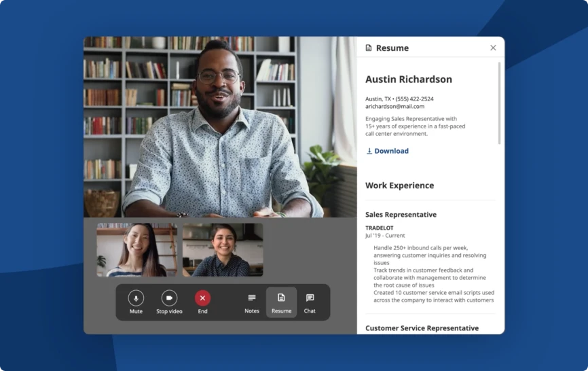Image resolution: width=588 pixels, height=371 pixels.
Task: Open the Notes panel
Action: [252, 302]
